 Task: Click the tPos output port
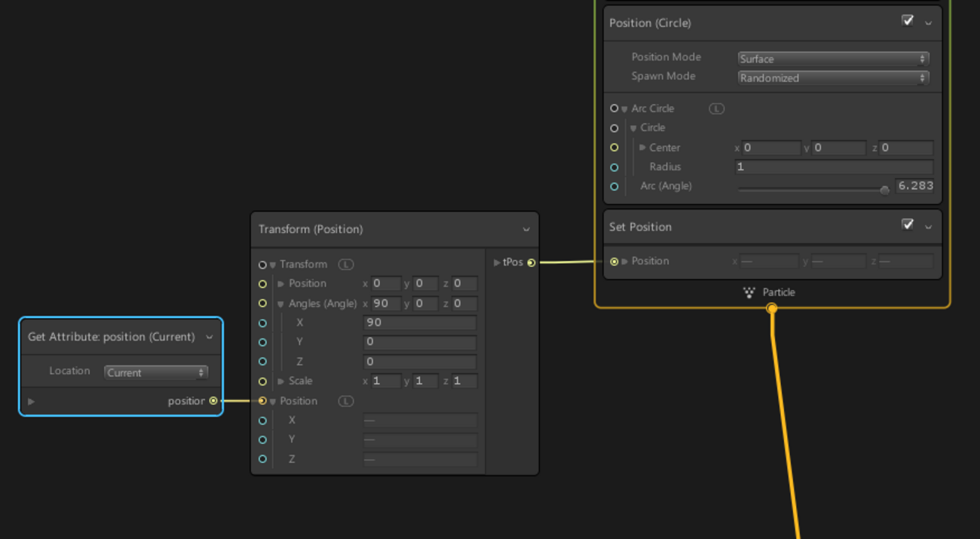pyautogui.click(x=531, y=262)
